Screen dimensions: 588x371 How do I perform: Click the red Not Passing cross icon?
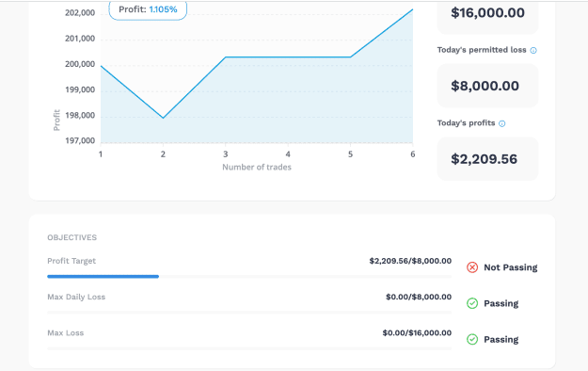coord(472,267)
